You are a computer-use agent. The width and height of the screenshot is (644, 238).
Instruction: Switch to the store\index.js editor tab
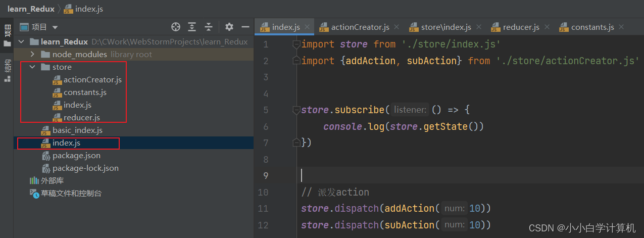click(x=446, y=27)
